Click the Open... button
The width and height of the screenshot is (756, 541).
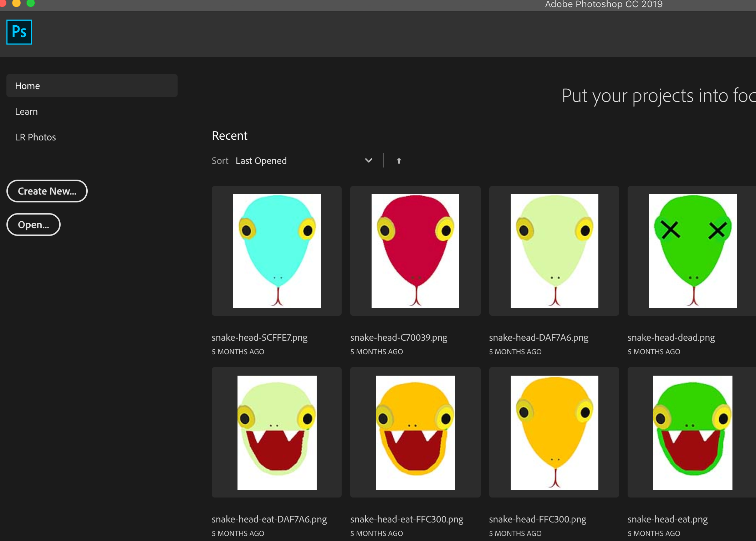(x=34, y=225)
